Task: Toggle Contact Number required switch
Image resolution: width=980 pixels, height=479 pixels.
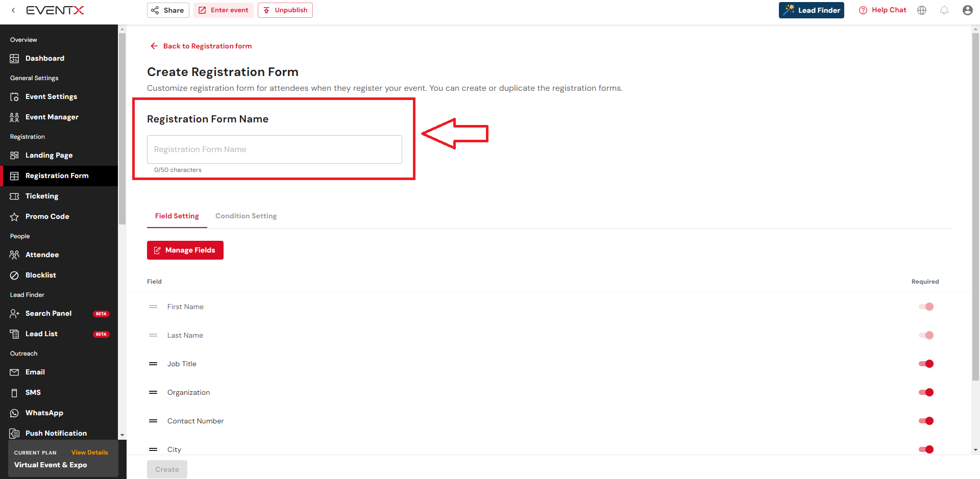Action: (x=926, y=421)
